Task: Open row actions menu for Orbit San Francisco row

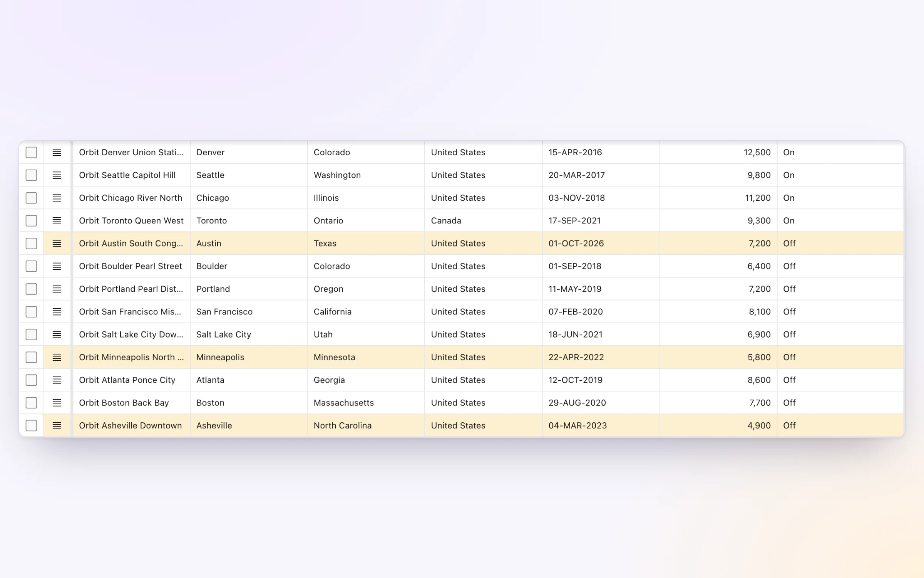Action: pos(57,312)
